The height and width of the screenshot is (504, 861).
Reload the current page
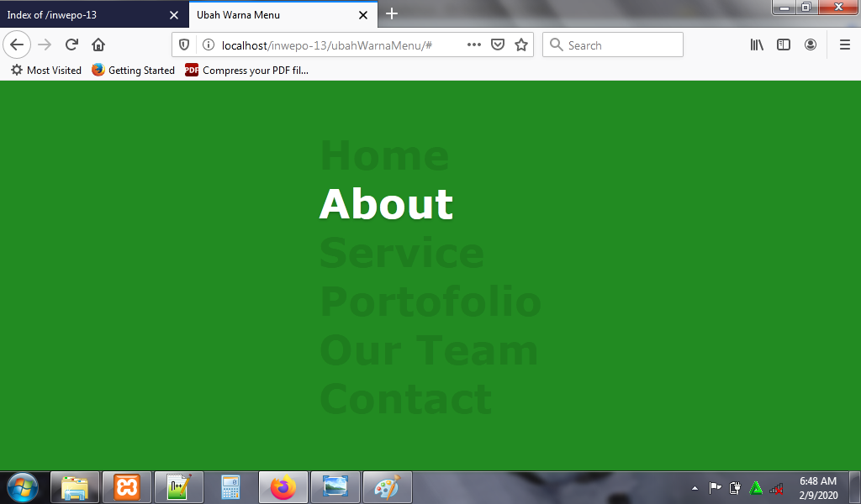(x=71, y=45)
